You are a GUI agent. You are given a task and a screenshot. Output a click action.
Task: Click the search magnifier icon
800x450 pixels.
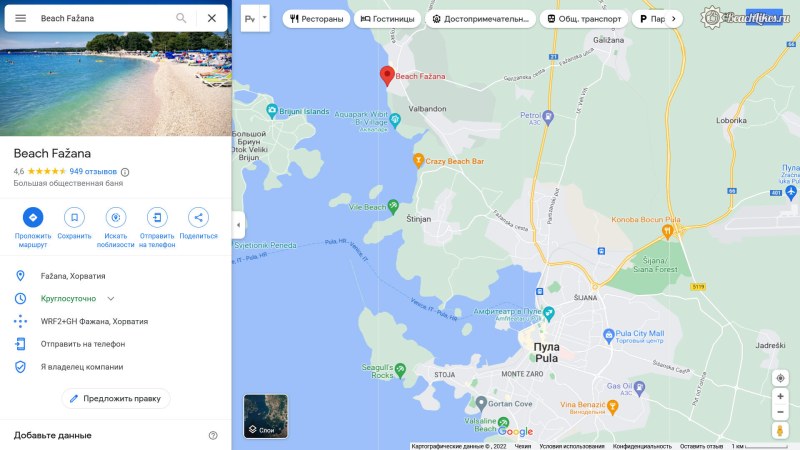click(x=181, y=18)
